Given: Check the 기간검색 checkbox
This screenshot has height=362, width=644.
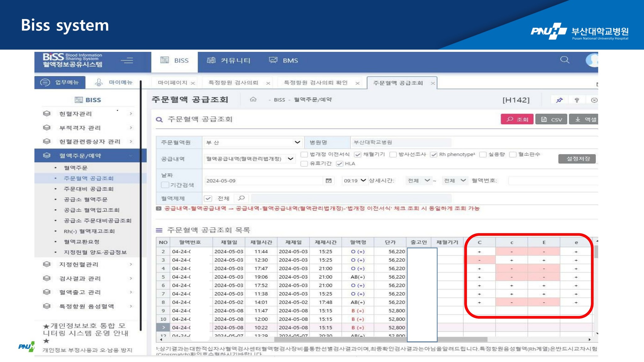Looking at the screenshot, I should pyautogui.click(x=165, y=185).
